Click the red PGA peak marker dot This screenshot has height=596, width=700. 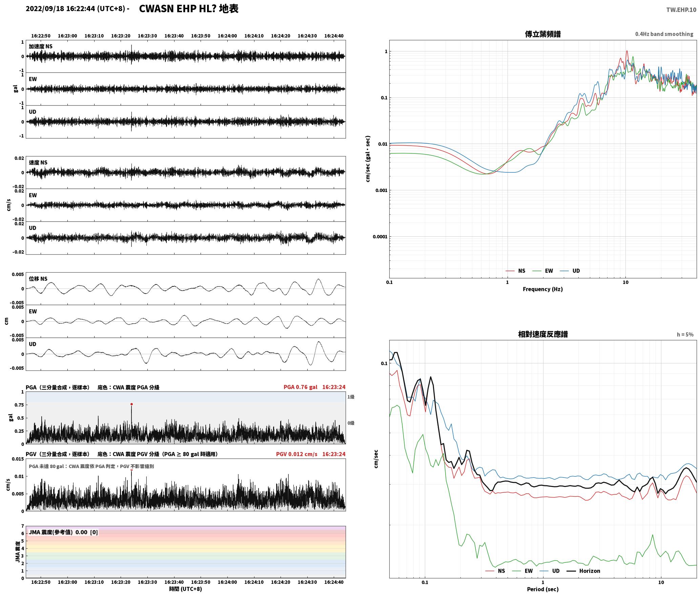tap(131, 404)
